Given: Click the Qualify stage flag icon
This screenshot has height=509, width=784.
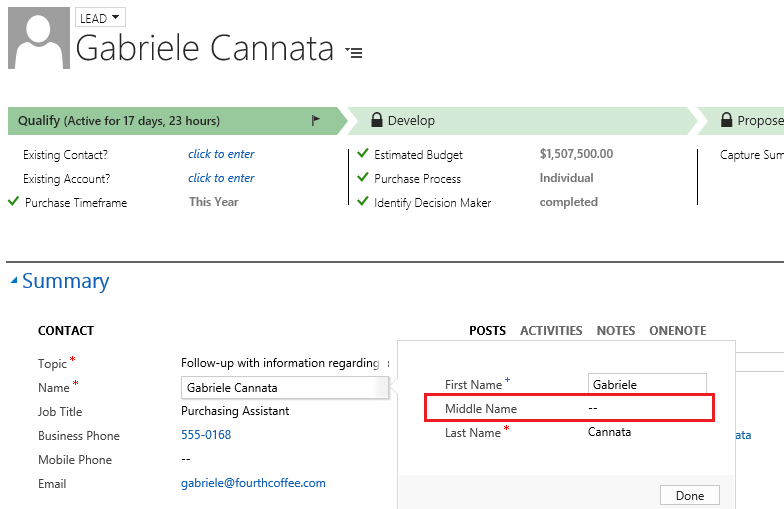Looking at the screenshot, I should pos(316,120).
